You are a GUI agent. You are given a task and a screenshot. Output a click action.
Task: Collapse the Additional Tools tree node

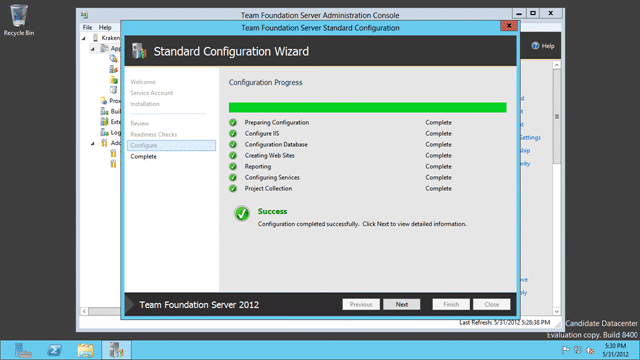point(93,143)
